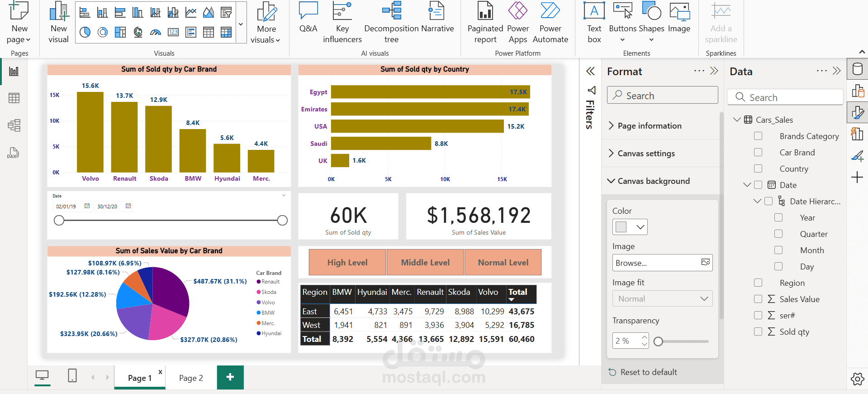Insert a Text box element
Image resolution: width=868 pixels, height=394 pixels.
[x=594, y=23]
